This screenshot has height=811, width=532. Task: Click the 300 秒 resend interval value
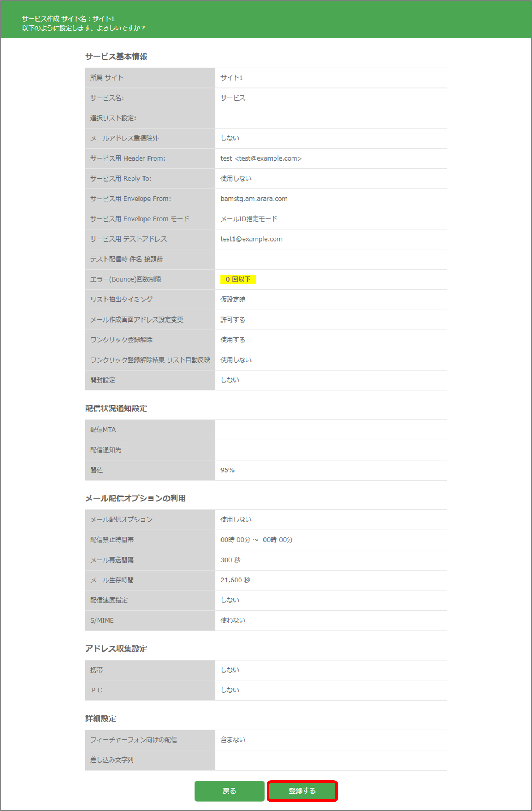(230, 560)
